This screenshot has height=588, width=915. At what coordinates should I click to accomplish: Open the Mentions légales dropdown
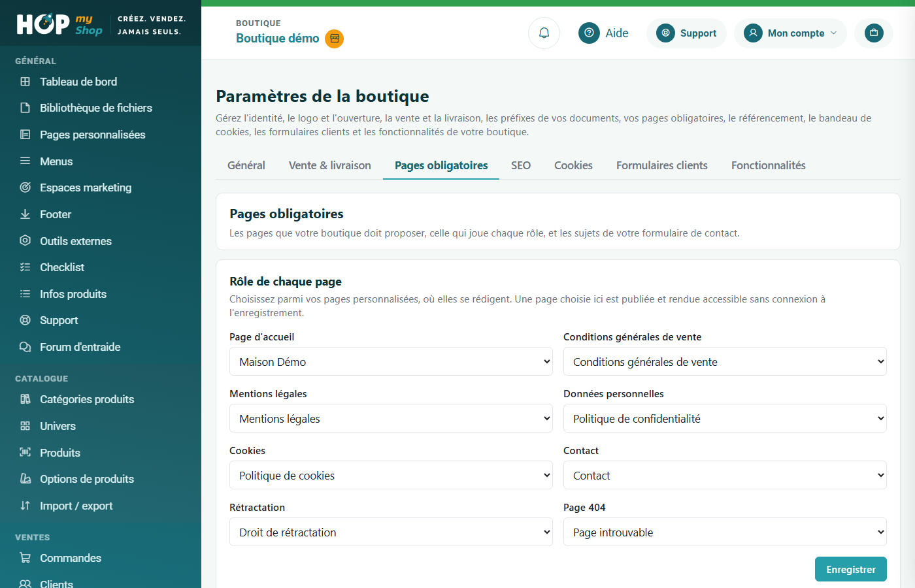tap(391, 418)
